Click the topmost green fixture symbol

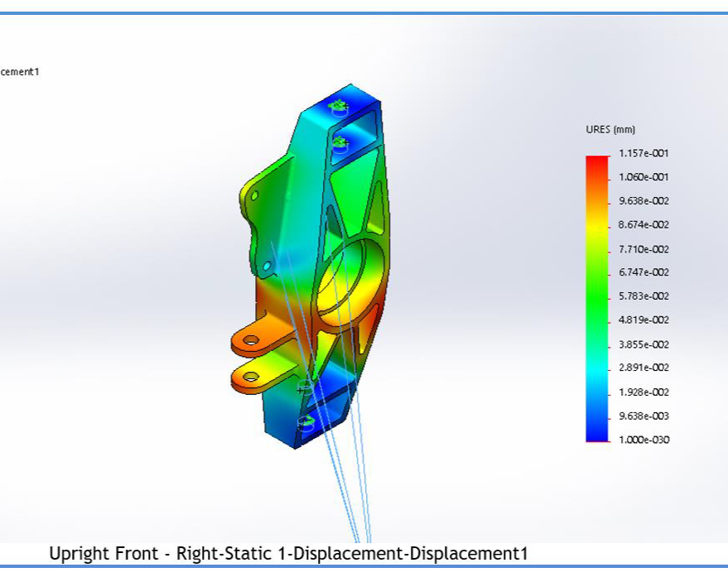(338, 105)
